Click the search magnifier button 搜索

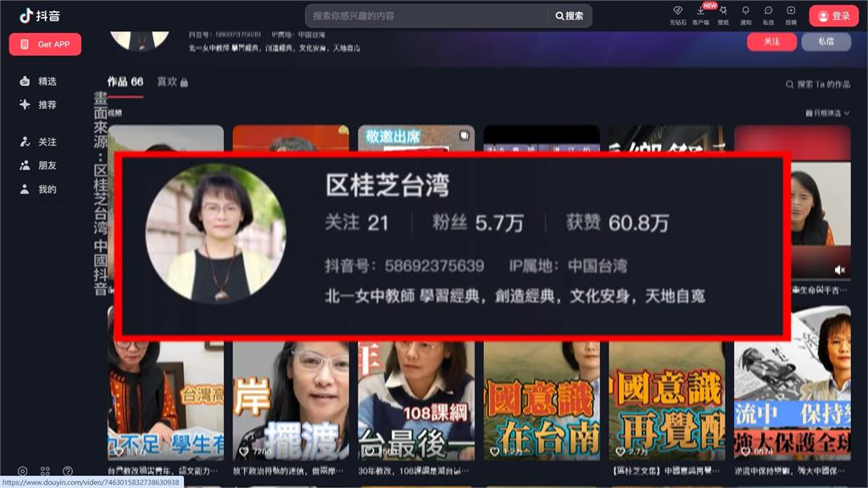click(569, 16)
